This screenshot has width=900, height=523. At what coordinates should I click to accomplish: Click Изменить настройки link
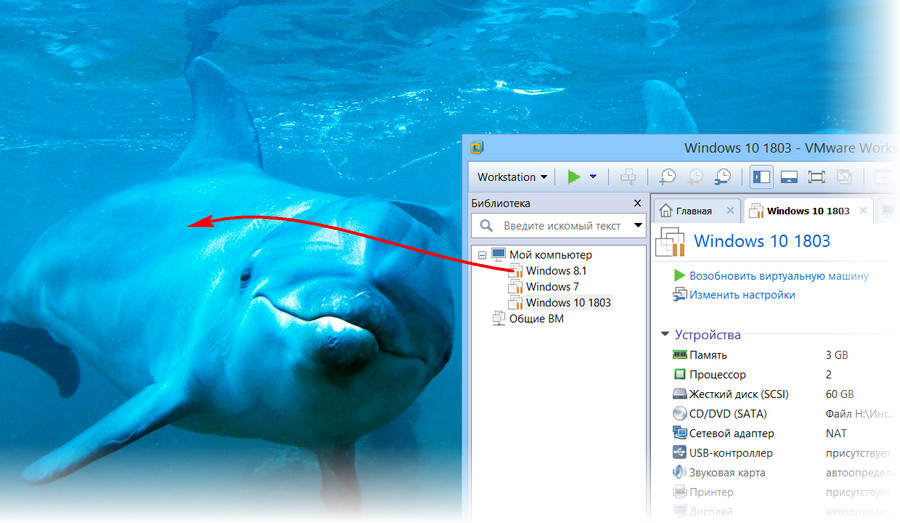(x=742, y=295)
